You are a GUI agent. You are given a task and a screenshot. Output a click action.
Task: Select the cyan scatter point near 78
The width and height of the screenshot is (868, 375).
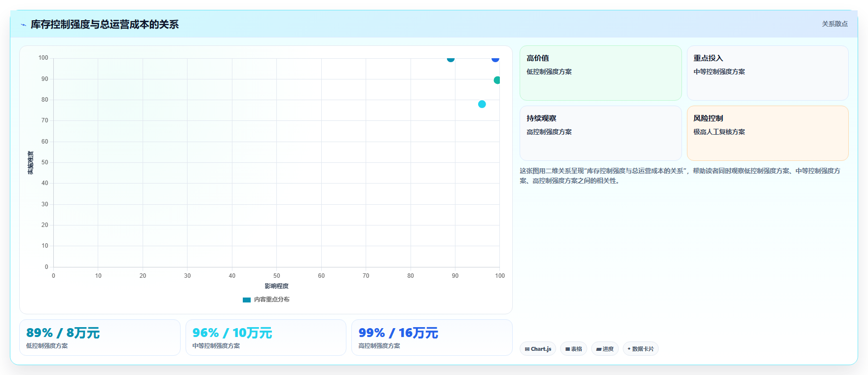(x=482, y=104)
